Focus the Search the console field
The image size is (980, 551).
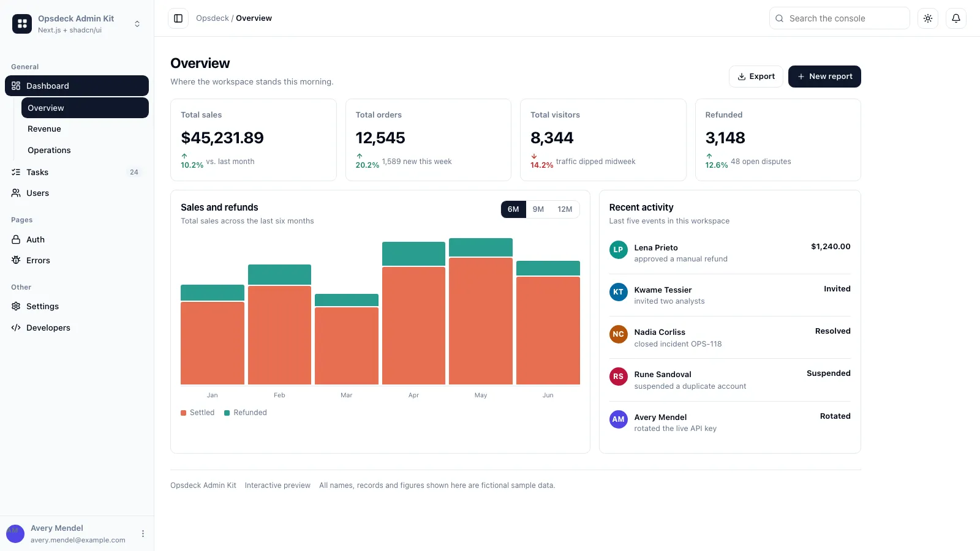839,18
